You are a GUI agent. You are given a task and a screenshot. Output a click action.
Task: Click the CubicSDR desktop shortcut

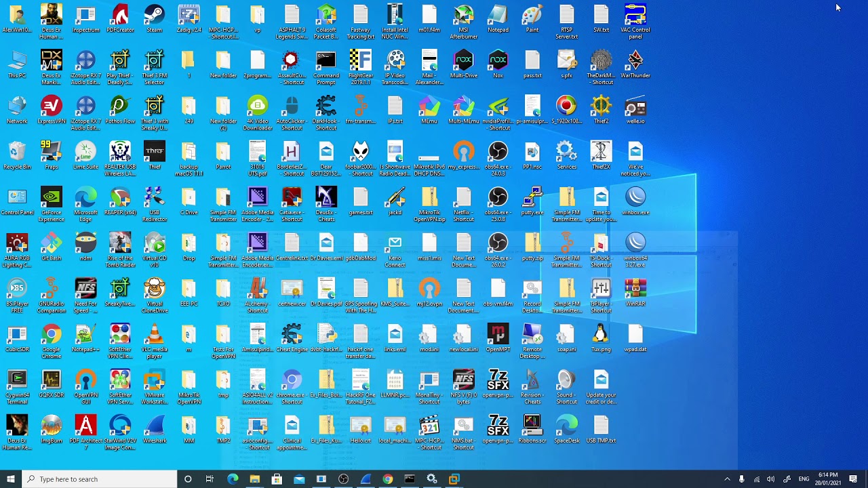coord(17,338)
